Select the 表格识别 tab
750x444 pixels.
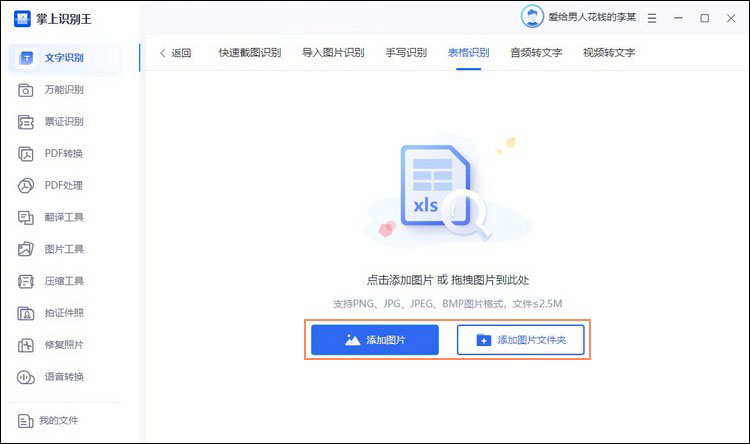click(468, 53)
